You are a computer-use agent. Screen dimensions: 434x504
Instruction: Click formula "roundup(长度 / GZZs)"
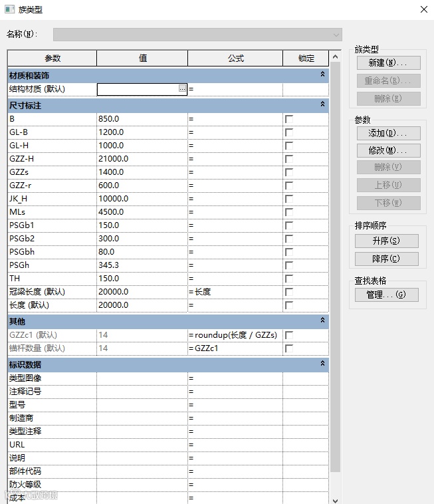(x=235, y=335)
